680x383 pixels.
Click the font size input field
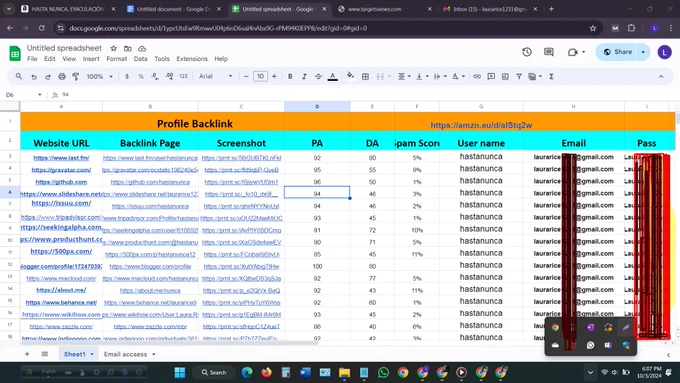[260, 76]
